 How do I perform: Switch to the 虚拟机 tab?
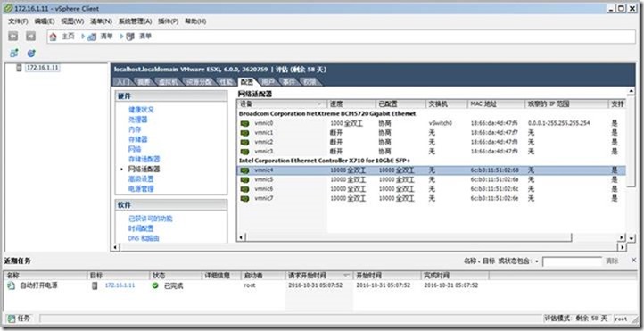pyautogui.click(x=168, y=82)
